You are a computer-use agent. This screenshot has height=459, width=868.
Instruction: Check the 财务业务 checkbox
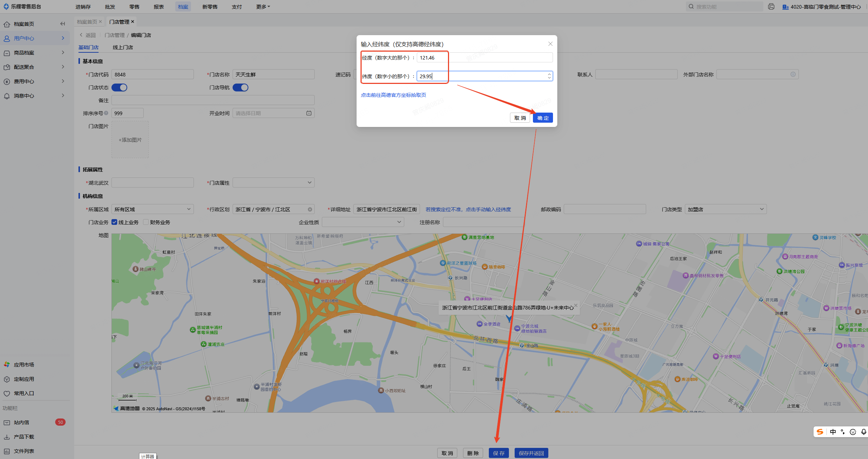[146, 222]
